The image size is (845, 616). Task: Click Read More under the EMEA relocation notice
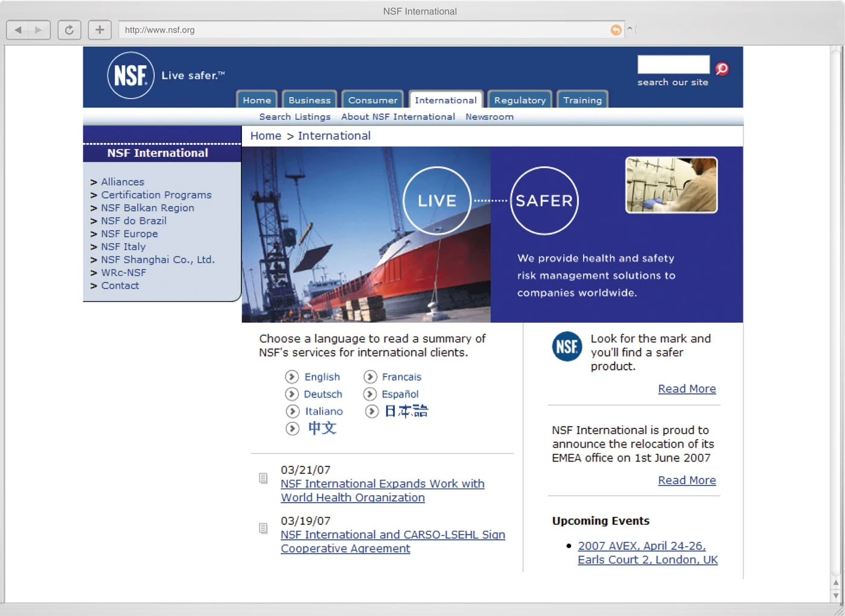point(687,480)
